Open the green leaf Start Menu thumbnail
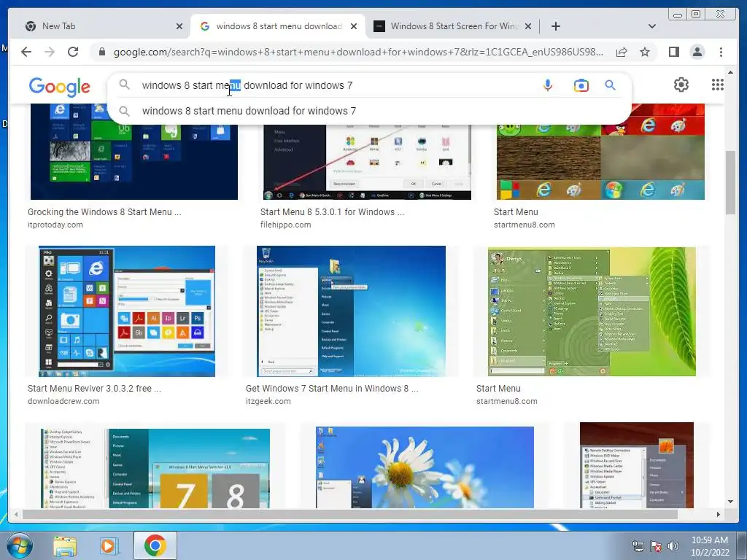This screenshot has width=747, height=560. [x=592, y=311]
